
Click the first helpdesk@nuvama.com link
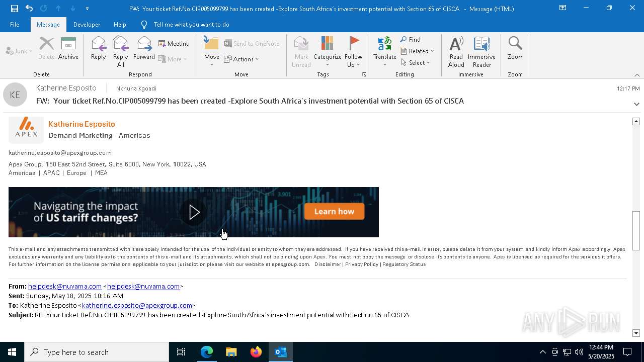point(65,286)
